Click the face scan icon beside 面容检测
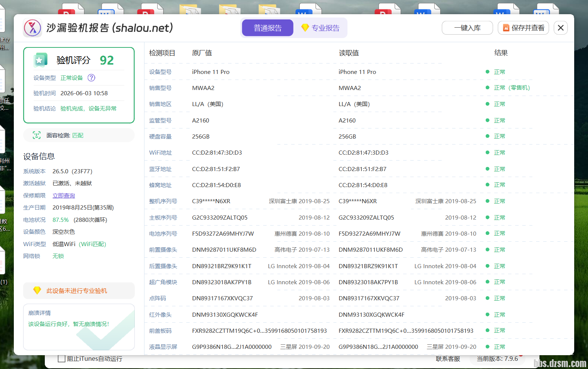This screenshot has height=369, width=588. 37,135
